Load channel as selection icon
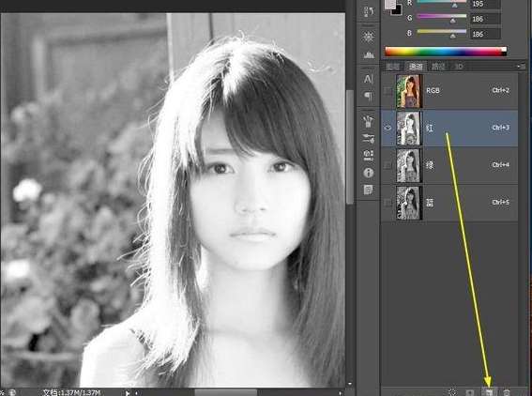532x396 pixels. pos(452,392)
